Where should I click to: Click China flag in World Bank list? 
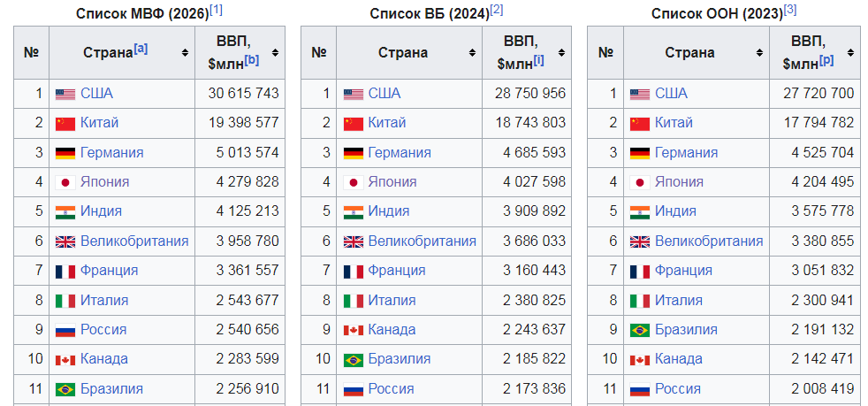pos(354,124)
